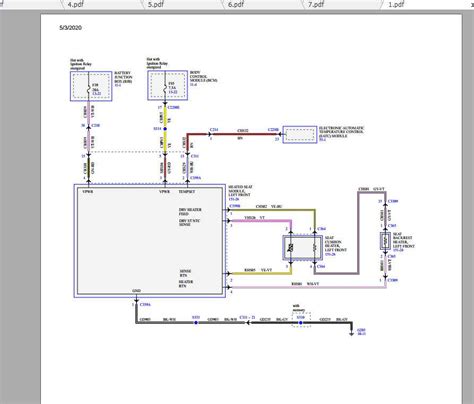Open the blue 151-20 reference under Heated Seat Module label
The image size is (474, 404).
point(234,199)
